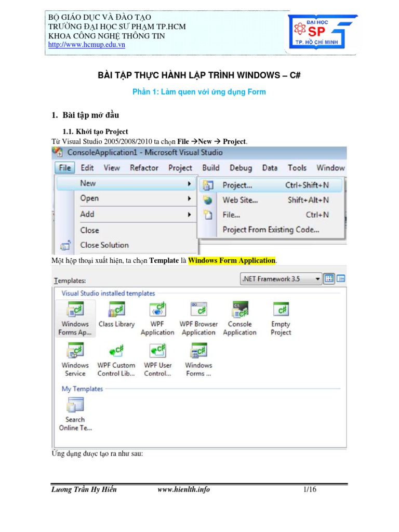Viewport: 399px width, 532px height.
Task: Choose Project... Ctrl+Shift+N submenu item
Action: point(271,185)
